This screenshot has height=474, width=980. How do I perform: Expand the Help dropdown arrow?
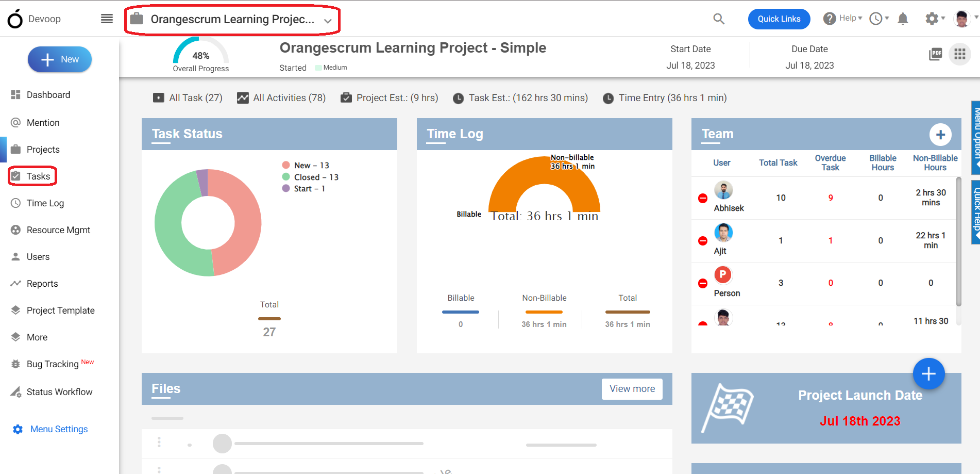860,19
